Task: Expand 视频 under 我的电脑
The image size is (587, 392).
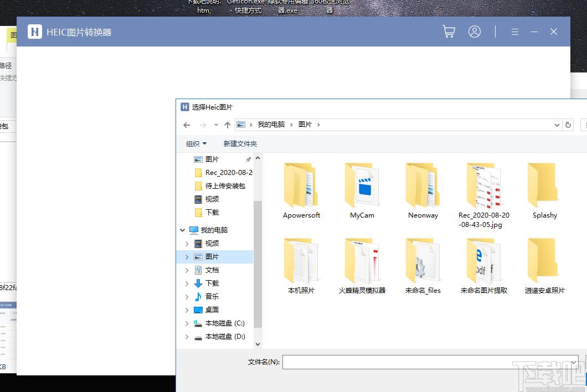Action: tap(187, 244)
